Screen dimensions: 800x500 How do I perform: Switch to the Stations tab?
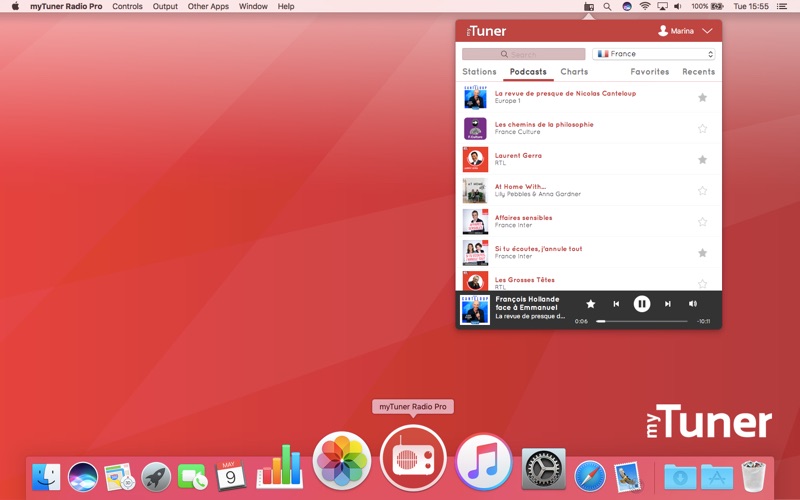coord(479,72)
